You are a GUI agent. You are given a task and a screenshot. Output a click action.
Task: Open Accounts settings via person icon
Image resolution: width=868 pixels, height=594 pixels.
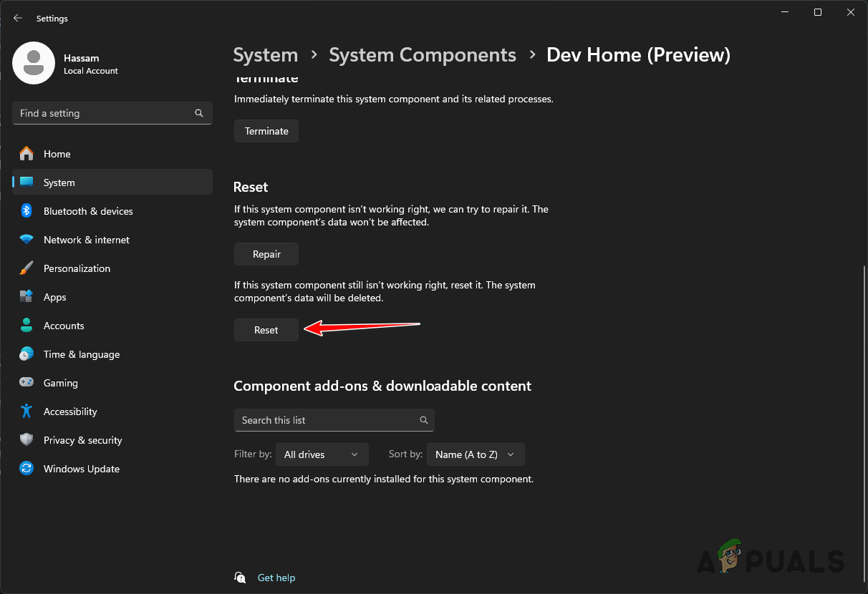[26, 326]
